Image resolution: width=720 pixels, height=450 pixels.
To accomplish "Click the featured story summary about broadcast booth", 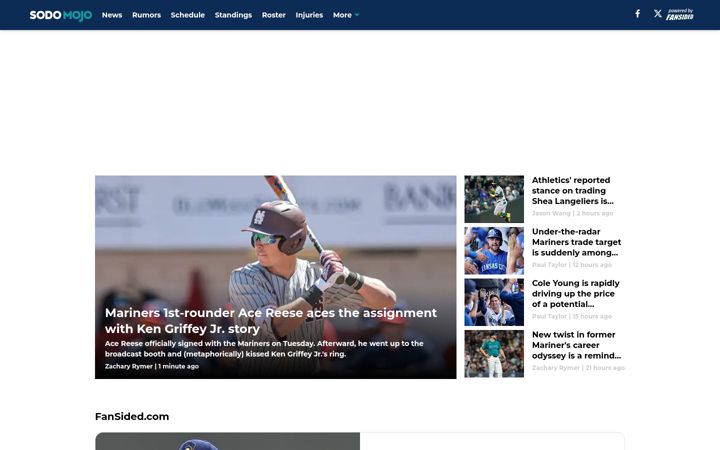I will (264, 349).
